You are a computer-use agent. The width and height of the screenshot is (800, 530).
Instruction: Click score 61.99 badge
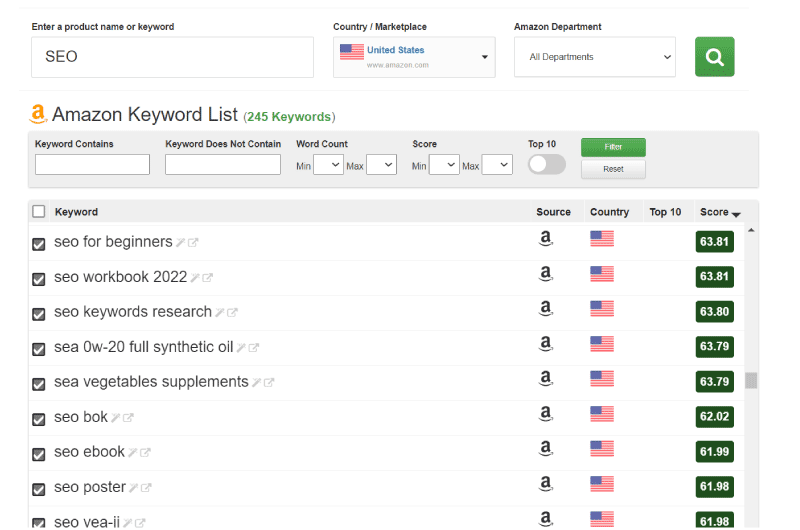[714, 451]
